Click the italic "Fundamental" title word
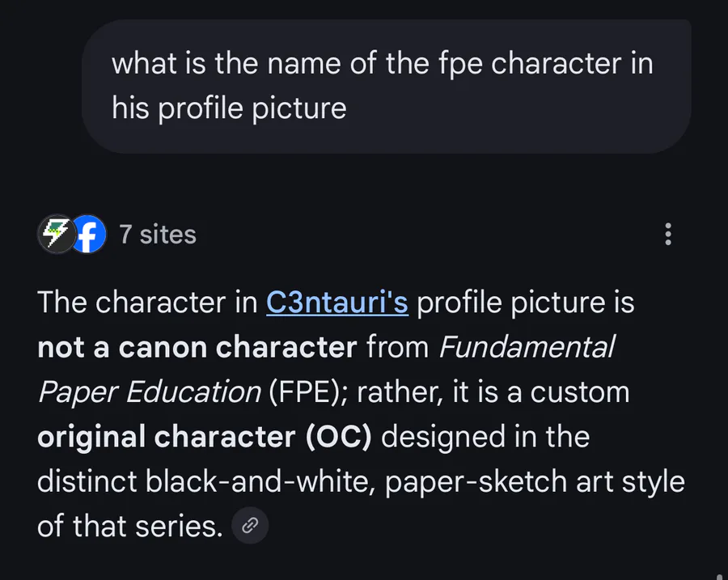Image resolution: width=728 pixels, height=580 pixels. [x=527, y=347]
